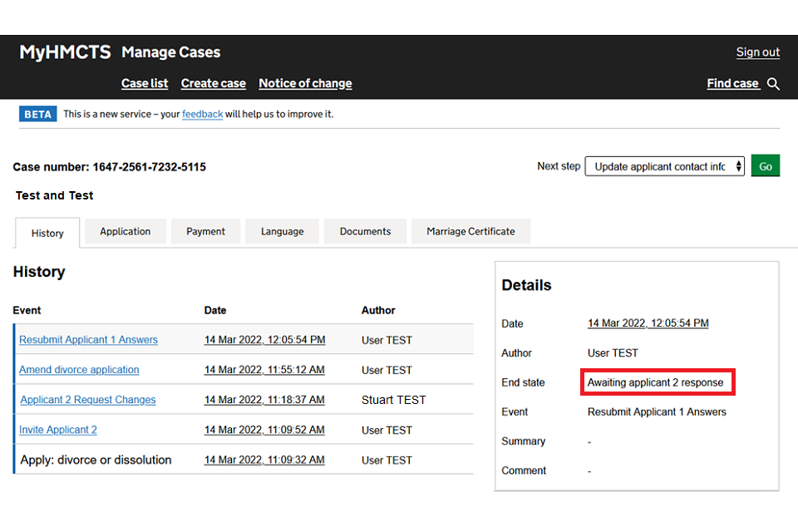Open the Next step dropdown
798x532 pixels.
click(x=665, y=166)
